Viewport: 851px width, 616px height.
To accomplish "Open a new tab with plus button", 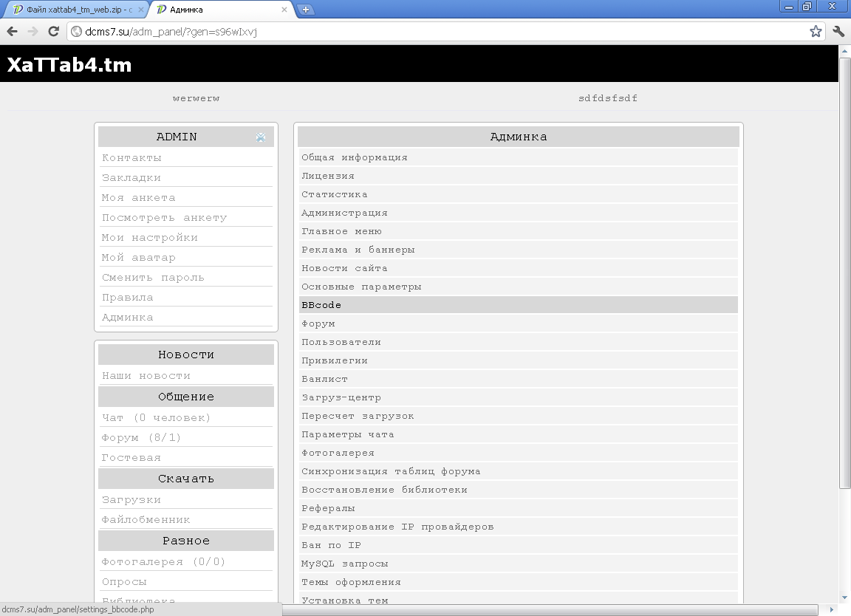I will [x=306, y=9].
